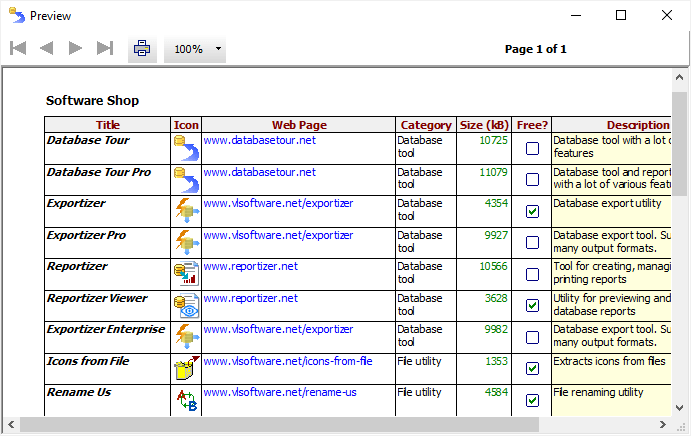Image resolution: width=691 pixels, height=436 pixels.
Task: Click the vertical scrollbar track
Action: pos(679,300)
